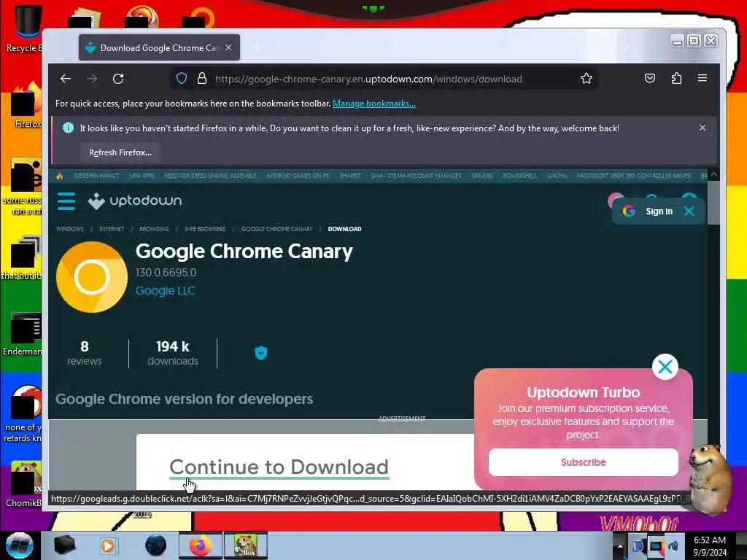Open the Windows Start orb
The image size is (747, 560).
tap(19, 545)
